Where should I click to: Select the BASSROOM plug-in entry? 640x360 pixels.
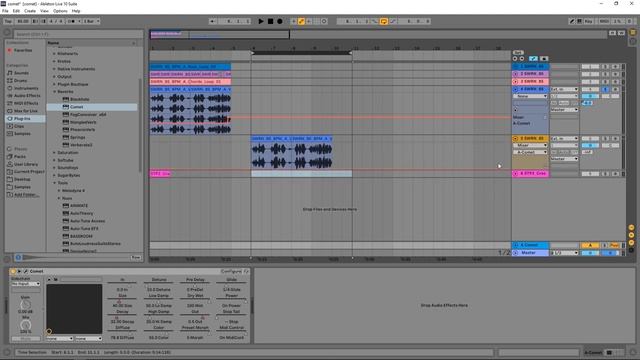coord(81,236)
